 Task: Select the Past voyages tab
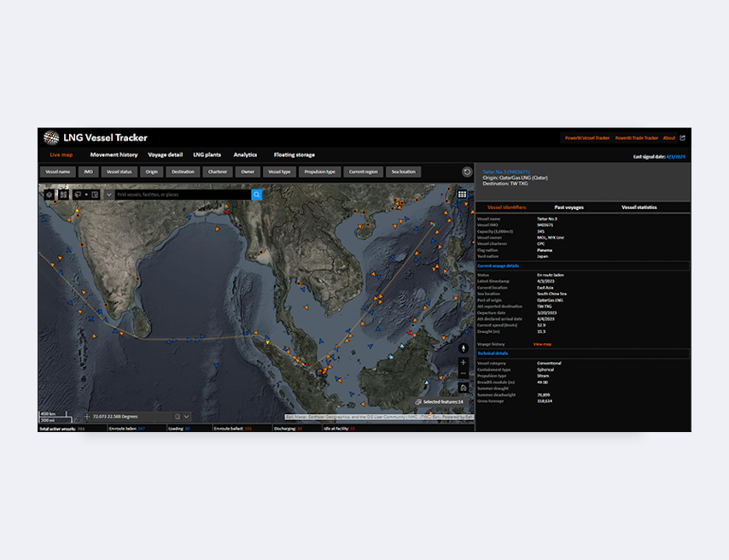point(569,207)
